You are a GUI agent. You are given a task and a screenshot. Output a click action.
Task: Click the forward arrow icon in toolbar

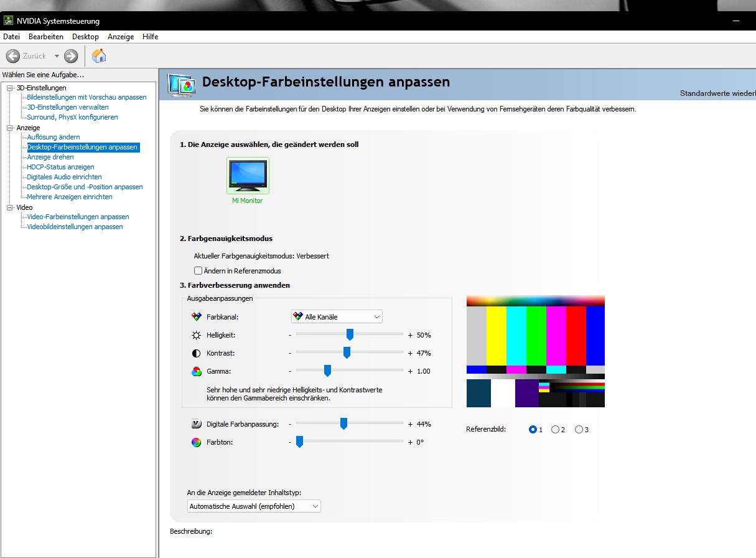[71, 56]
